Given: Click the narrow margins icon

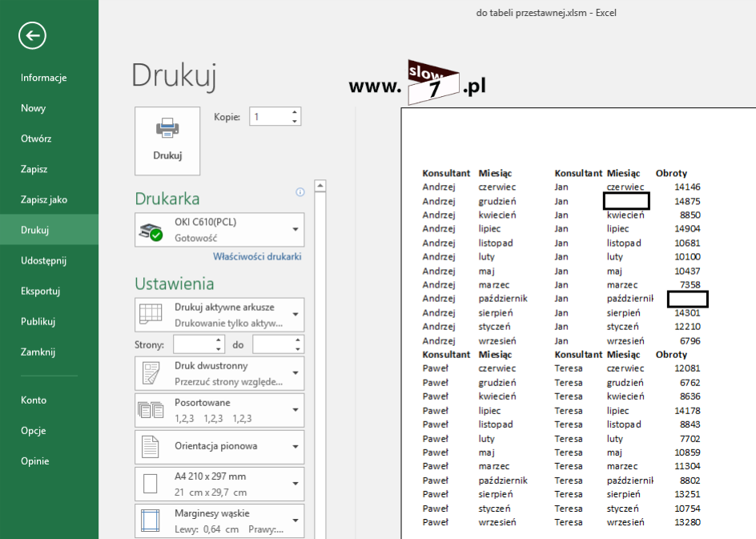Looking at the screenshot, I should tap(151, 521).
